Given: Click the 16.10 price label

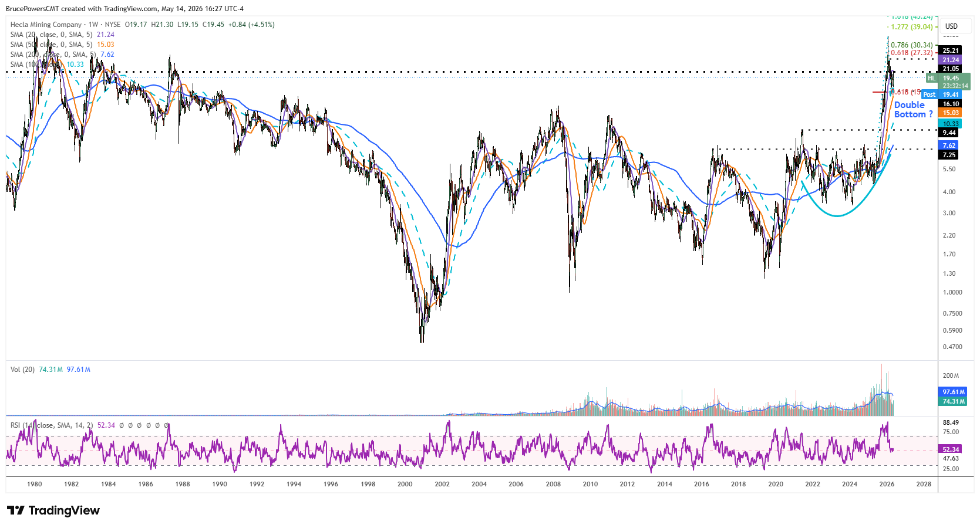Looking at the screenshot, I should point(950,104).
